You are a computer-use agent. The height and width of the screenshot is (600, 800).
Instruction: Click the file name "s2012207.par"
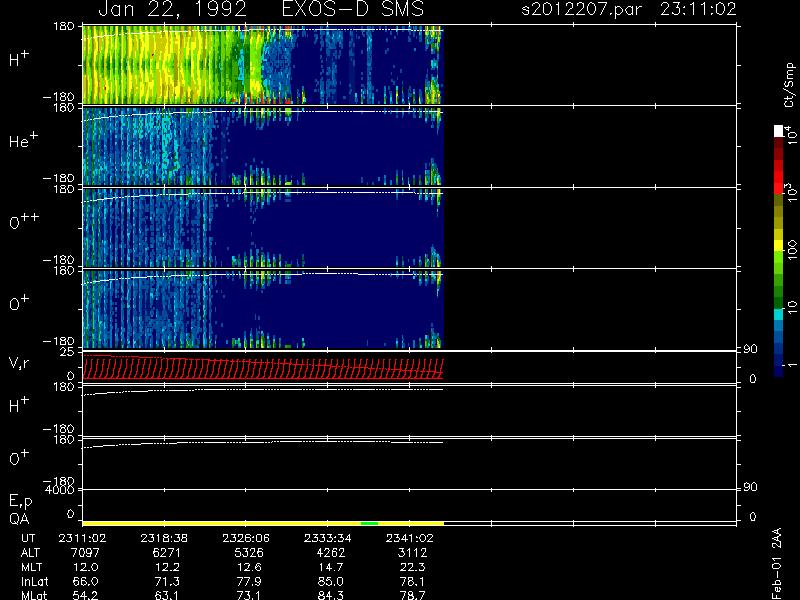click(x=582, y=9)
